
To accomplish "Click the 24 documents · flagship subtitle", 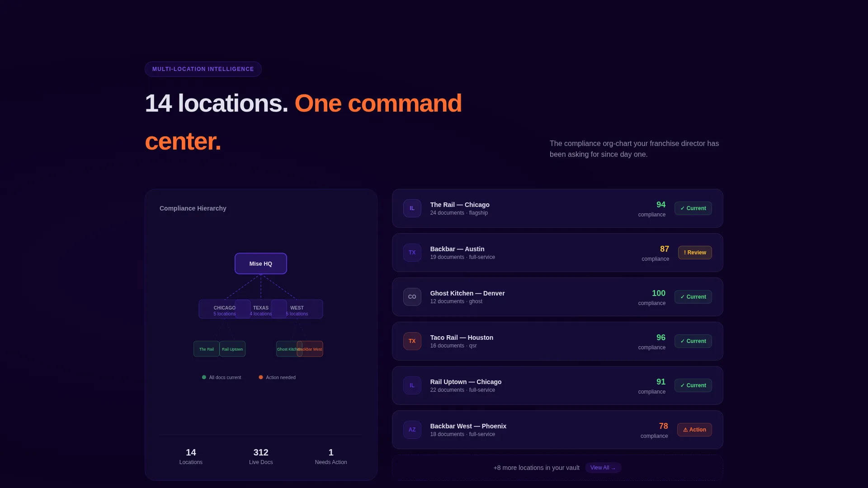I will click(459, 213).
